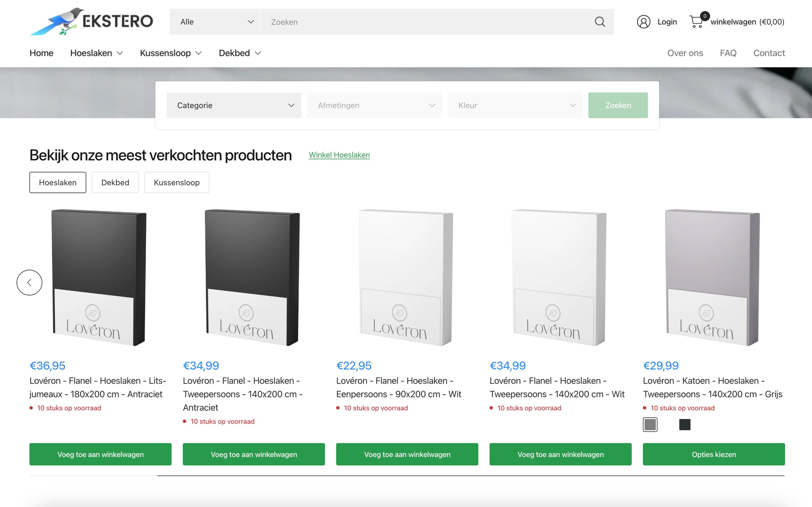Click the search magnifier icon
812x507 pixels.
[x=600, y=22]
